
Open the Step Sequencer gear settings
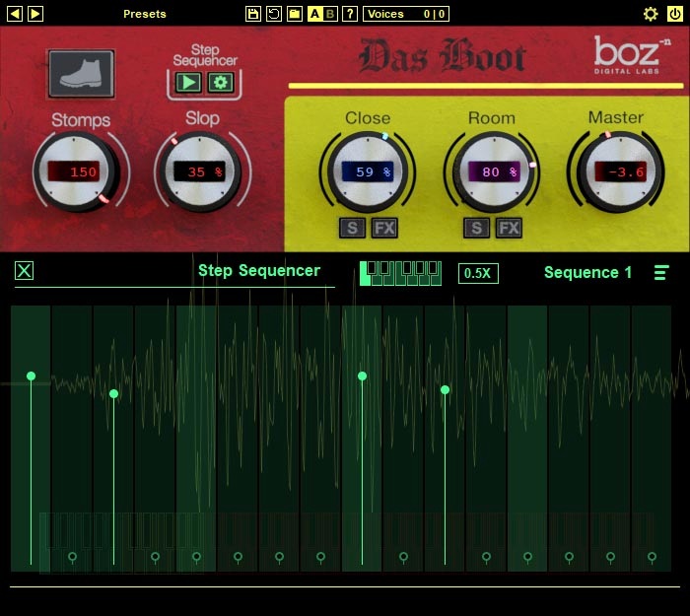(221, 82)
